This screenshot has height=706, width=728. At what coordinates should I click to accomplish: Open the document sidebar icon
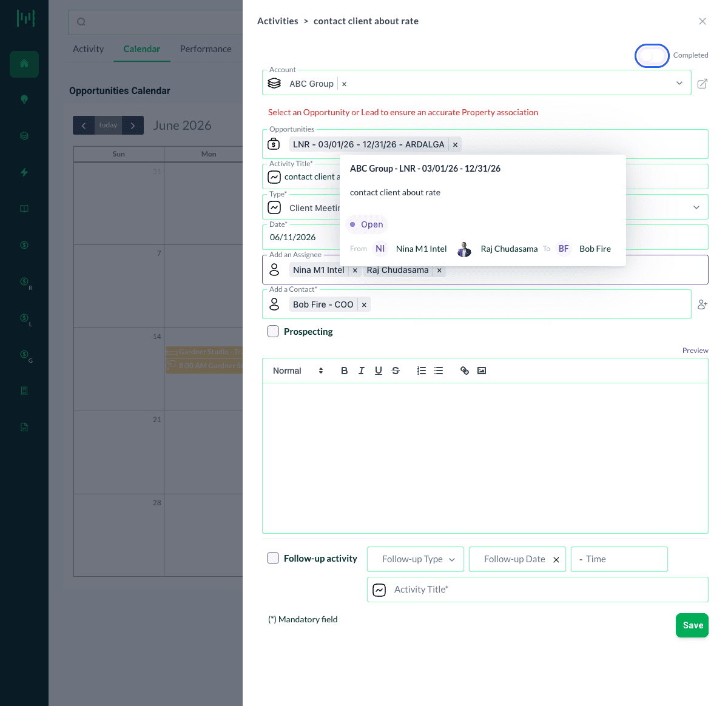(x=24, y=427)
